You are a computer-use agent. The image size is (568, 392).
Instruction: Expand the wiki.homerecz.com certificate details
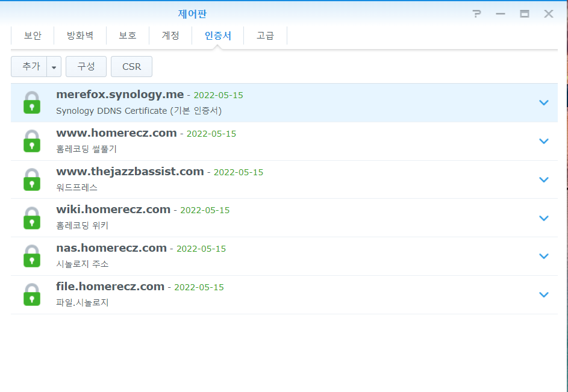click(544, 218)
